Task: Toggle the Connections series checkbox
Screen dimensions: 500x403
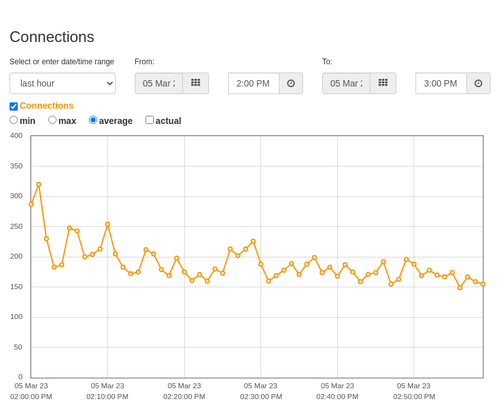Action: point(14,106)
